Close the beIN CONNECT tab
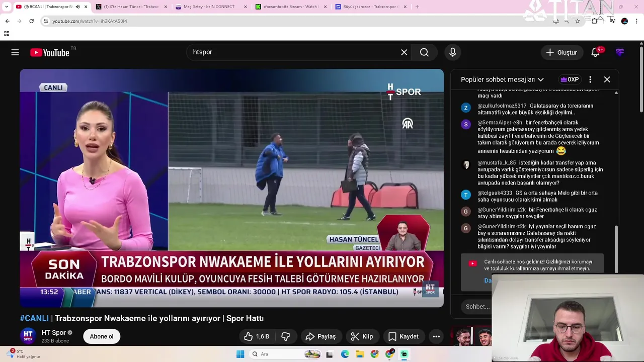The width and height of the screenshot is (644, 362). pos(245,7)
